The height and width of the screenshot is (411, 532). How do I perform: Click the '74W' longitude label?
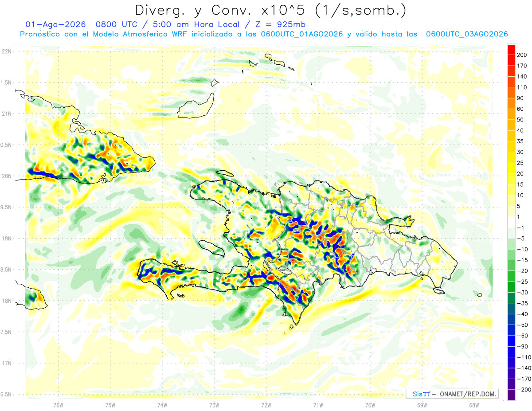tap(162, 405)
